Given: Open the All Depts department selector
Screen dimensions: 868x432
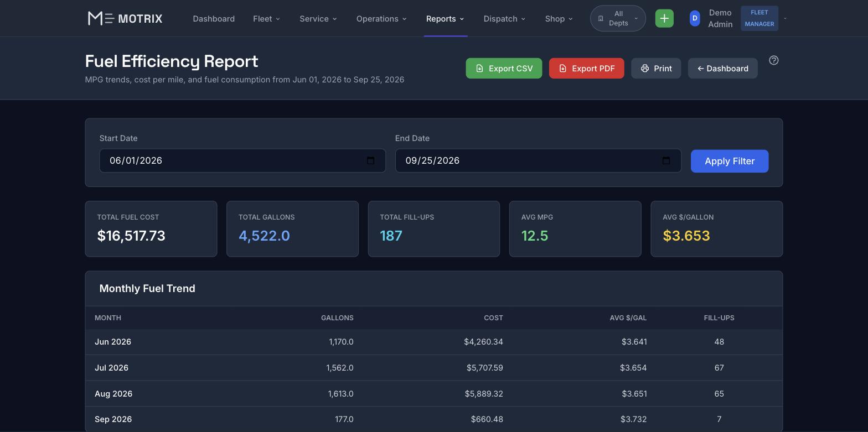Looking at the screenshot, I should 618,18.
